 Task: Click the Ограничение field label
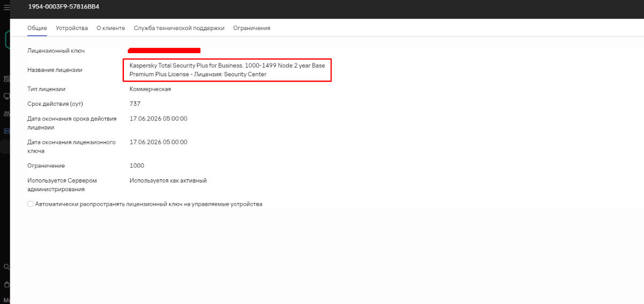pyautogui.click(x=46, y=165)
